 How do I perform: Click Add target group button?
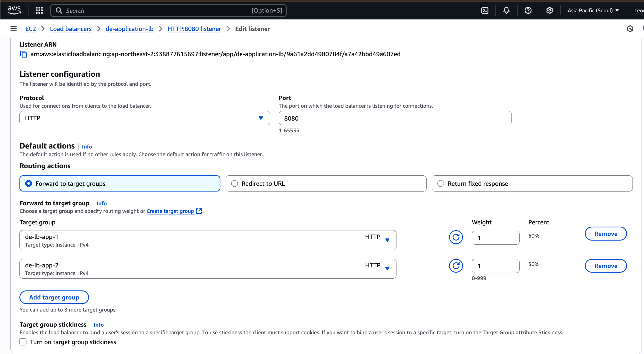pyautogui.click(x=54, y=297)
